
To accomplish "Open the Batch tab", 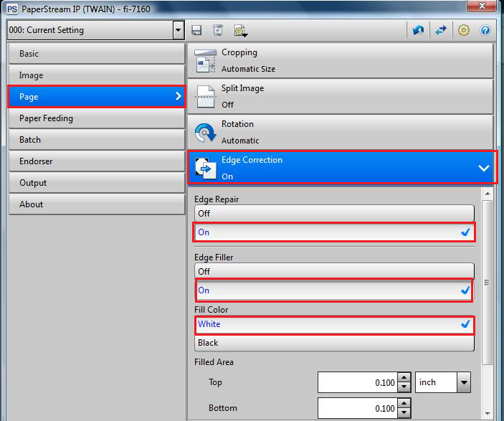I will (x=97, y=140).
